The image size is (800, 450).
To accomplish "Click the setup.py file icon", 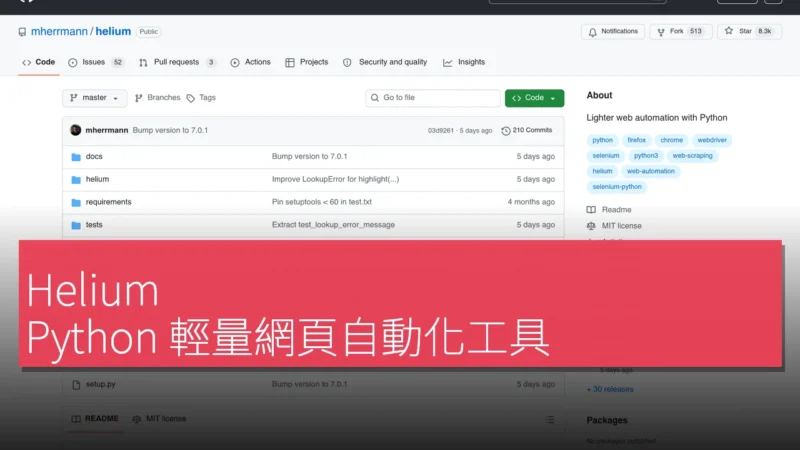I will 76,385.
